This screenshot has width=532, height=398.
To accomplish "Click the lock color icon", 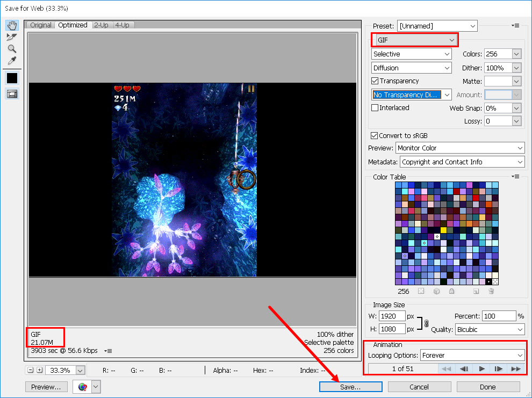I will click(451, 291).
